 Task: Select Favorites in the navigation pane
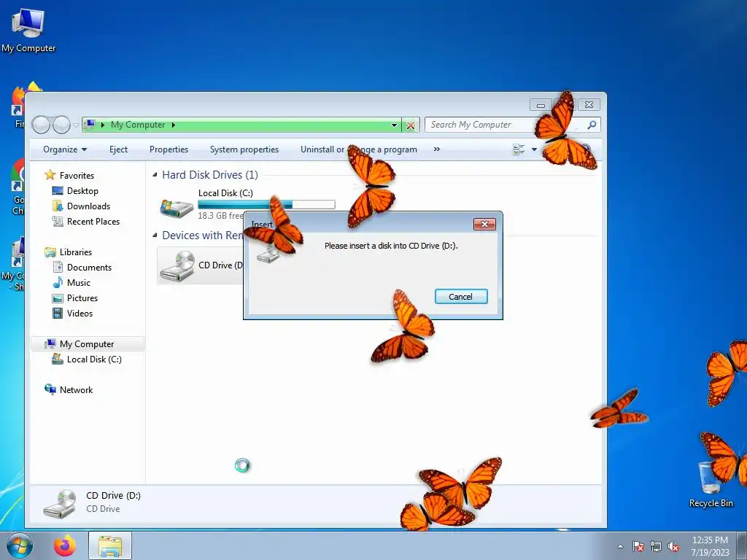pos(76,175)
